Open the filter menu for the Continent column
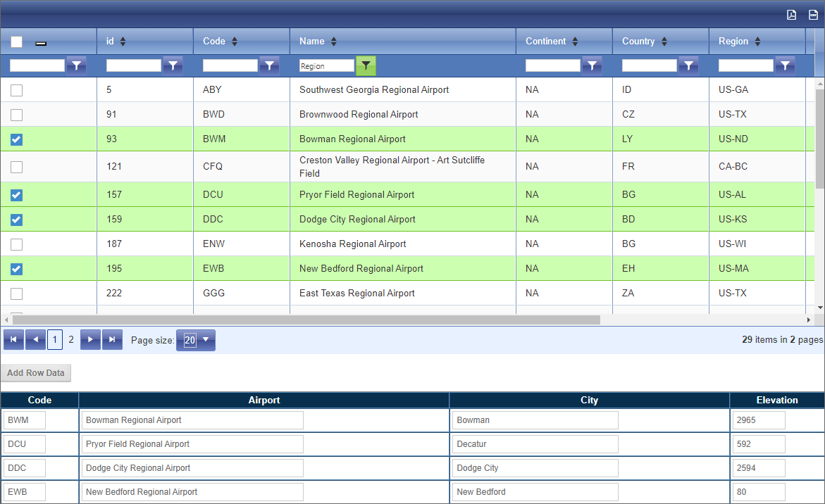Image resolution: width=825 pixels, height=504 pixels. click(x=592, y=65)
